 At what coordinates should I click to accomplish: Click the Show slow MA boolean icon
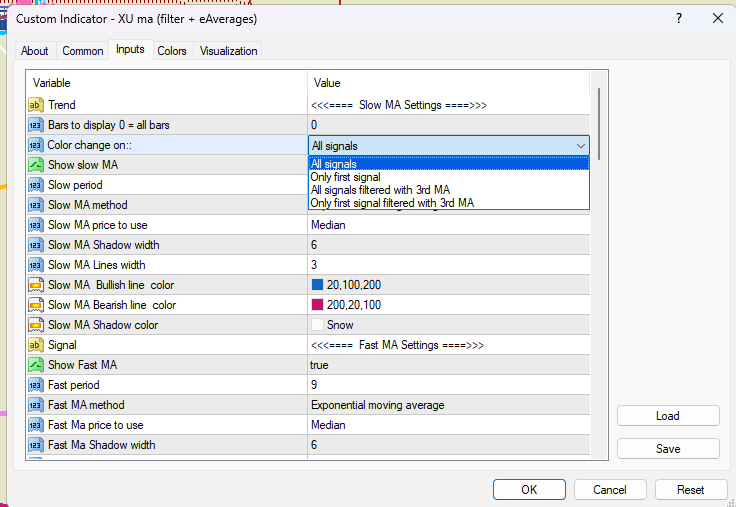(x=35, y=165)
